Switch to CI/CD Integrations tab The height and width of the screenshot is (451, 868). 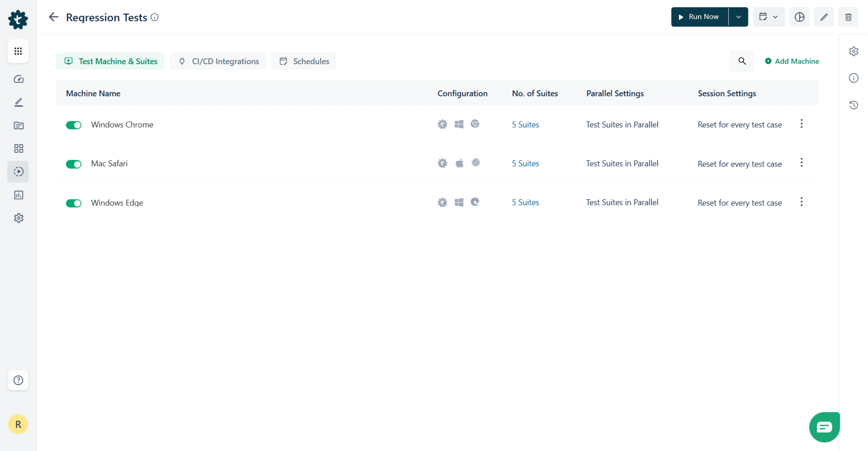pos(218,61)
